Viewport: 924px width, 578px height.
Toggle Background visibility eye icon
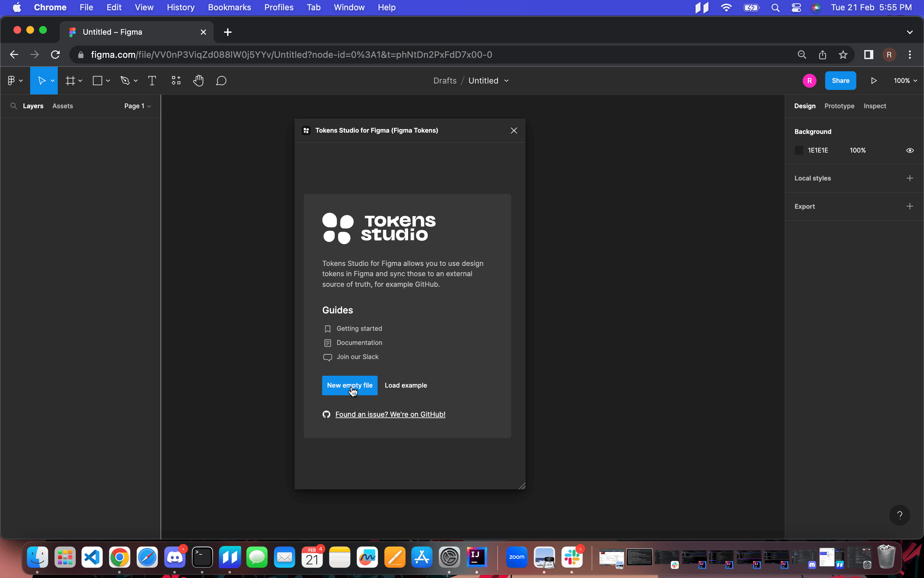tap(910, 150)
